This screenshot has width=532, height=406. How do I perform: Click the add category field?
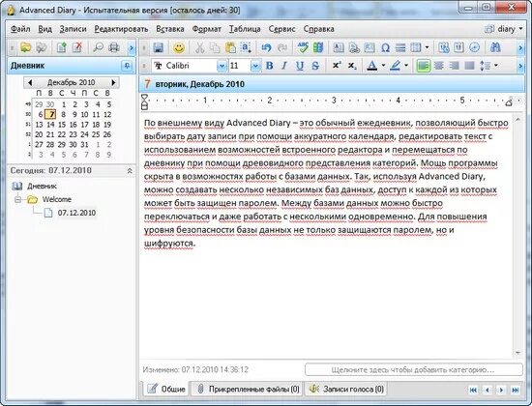pyautogui.click(x=414, y=369)
